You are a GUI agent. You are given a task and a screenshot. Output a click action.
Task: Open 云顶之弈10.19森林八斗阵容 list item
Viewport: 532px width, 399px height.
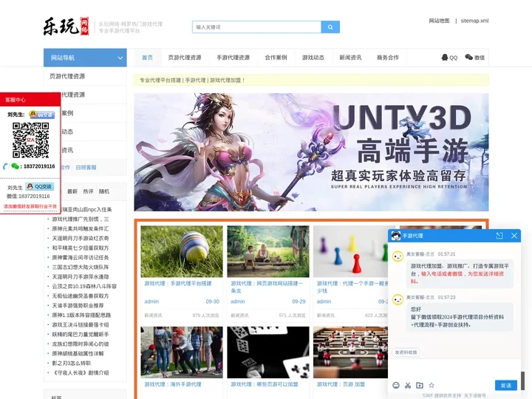click(x=84, y=287)
